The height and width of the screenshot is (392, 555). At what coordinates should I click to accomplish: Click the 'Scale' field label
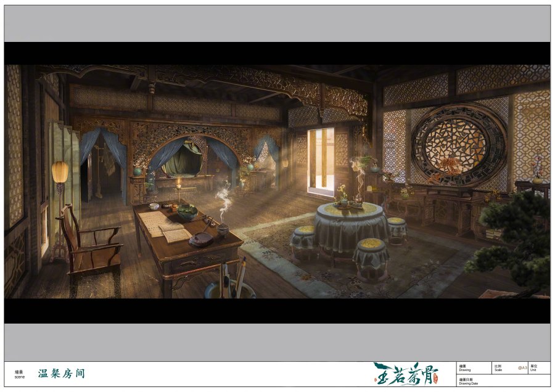[498, 368]
